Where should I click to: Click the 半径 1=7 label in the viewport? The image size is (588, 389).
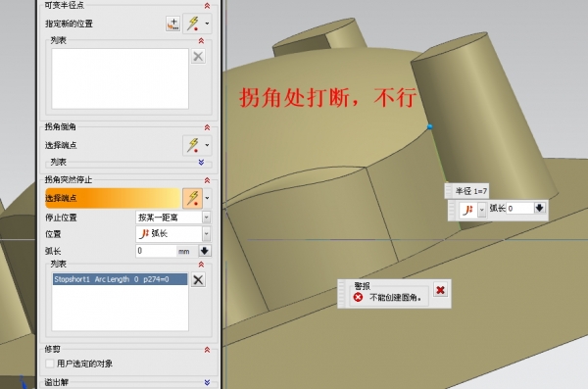[x=471, y=191]
